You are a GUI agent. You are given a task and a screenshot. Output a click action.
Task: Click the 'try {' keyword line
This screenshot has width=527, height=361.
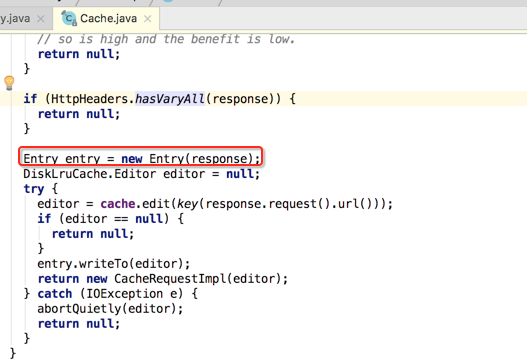(41, 189)
